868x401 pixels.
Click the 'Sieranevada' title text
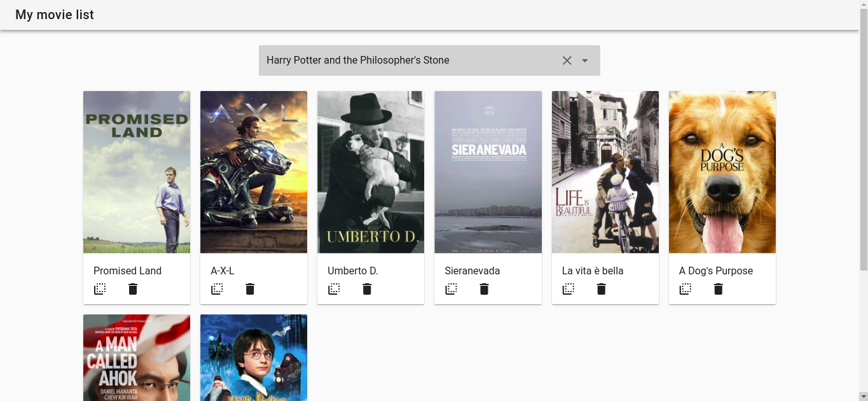tap(472, 271)
